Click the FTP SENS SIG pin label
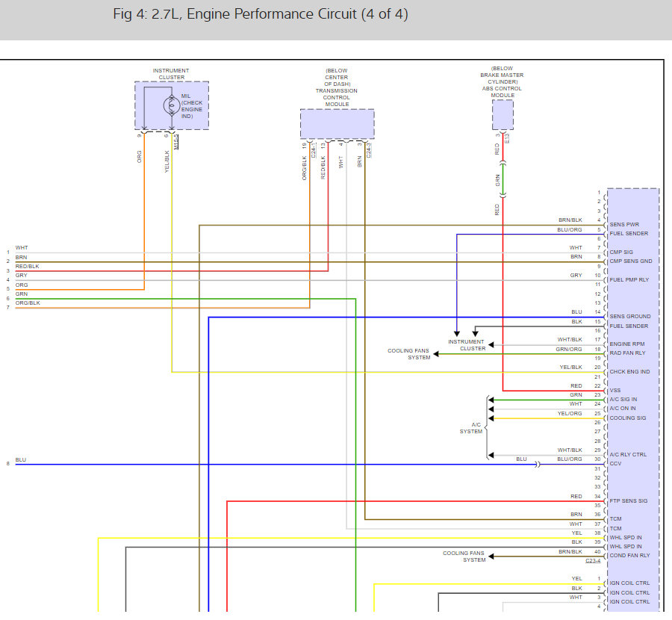 tap(628, 500)
